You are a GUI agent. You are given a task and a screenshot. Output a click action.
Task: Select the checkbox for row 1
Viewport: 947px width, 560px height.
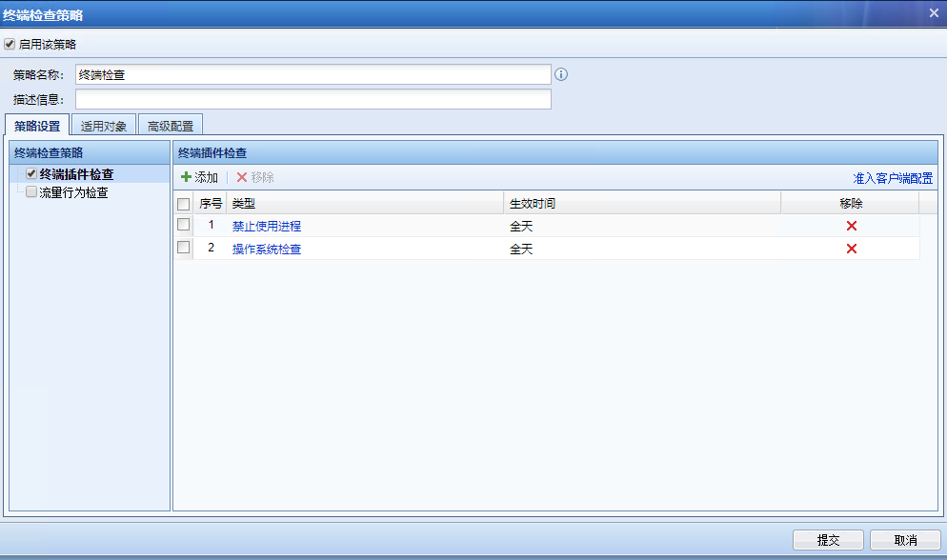click(x=184, y=225)
